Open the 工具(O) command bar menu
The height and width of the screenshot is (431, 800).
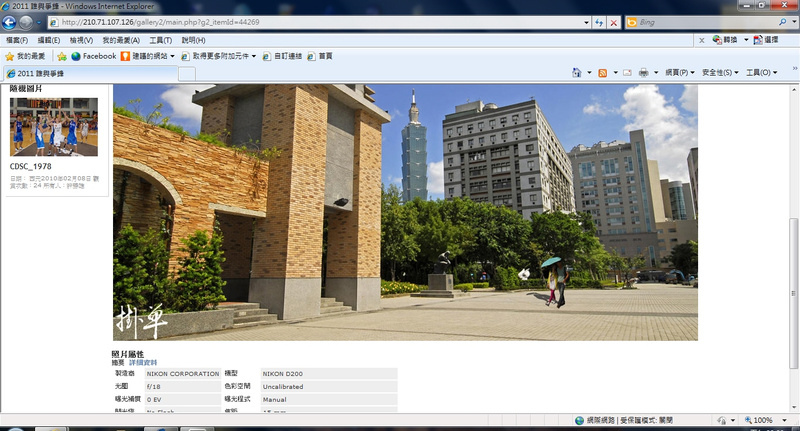tap(761, 72)
